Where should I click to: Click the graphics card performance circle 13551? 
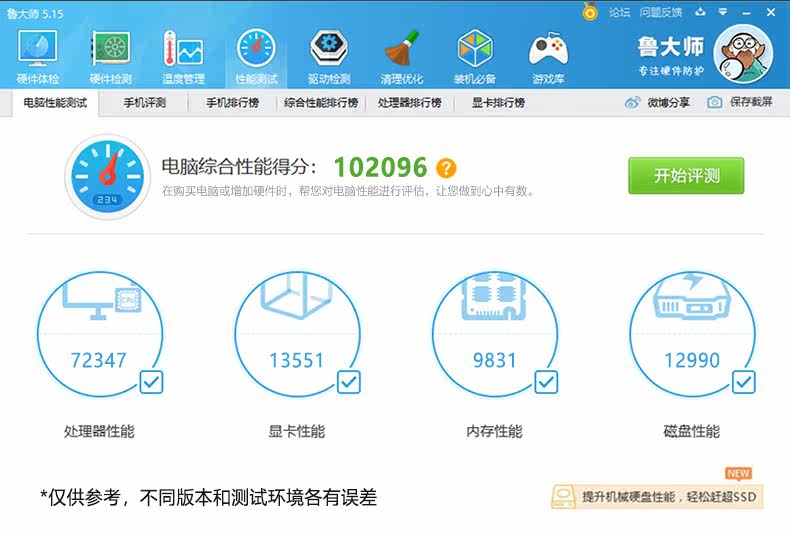(x=297, y=334)
